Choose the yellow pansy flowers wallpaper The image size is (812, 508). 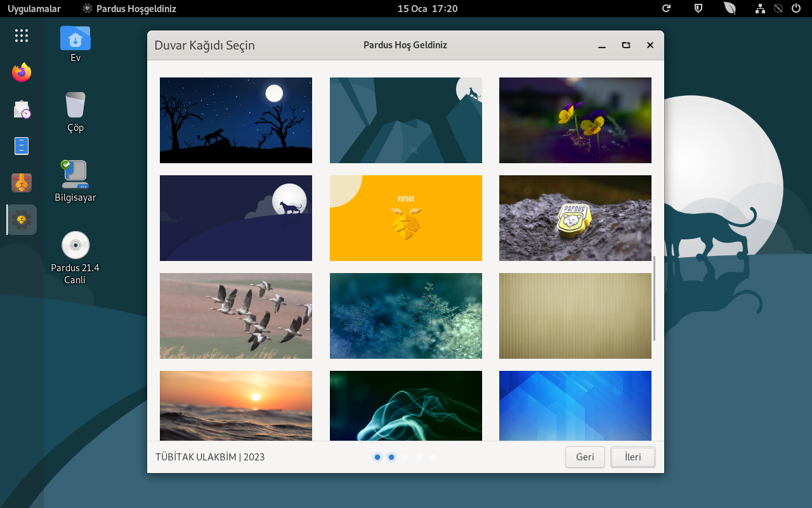click(575, 120)
